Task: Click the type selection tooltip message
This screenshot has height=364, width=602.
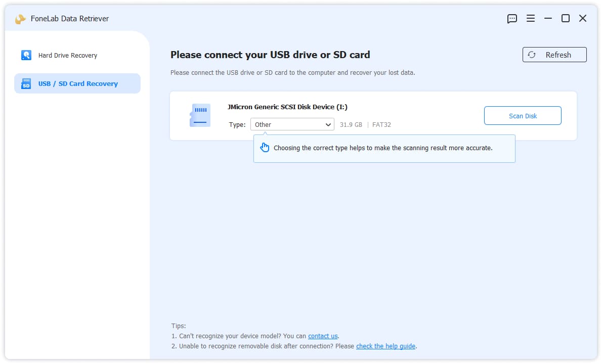Action: click(x=383, y=148)
